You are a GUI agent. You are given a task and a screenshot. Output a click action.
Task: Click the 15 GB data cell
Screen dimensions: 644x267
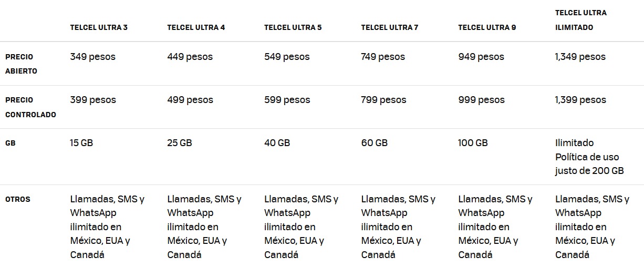point(81,142)
